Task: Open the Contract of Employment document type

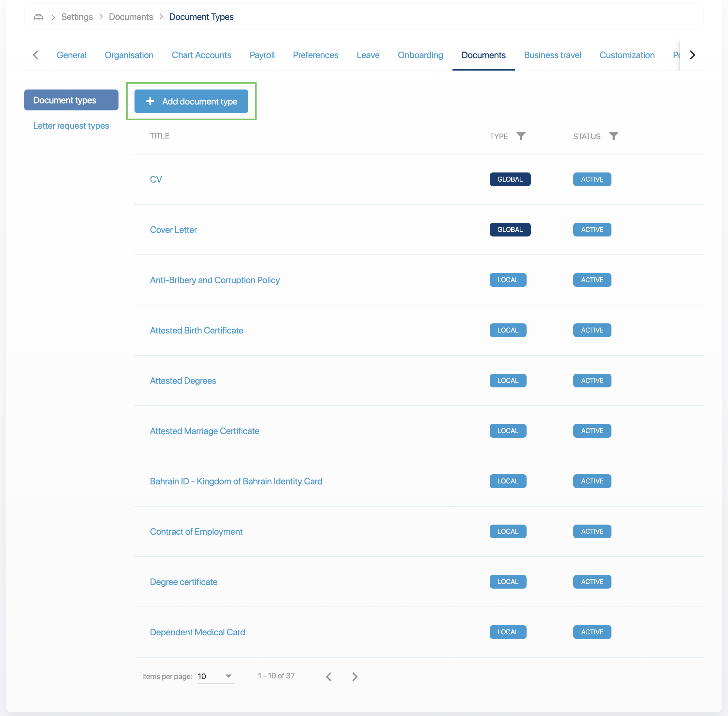Action: coord(196,531)
